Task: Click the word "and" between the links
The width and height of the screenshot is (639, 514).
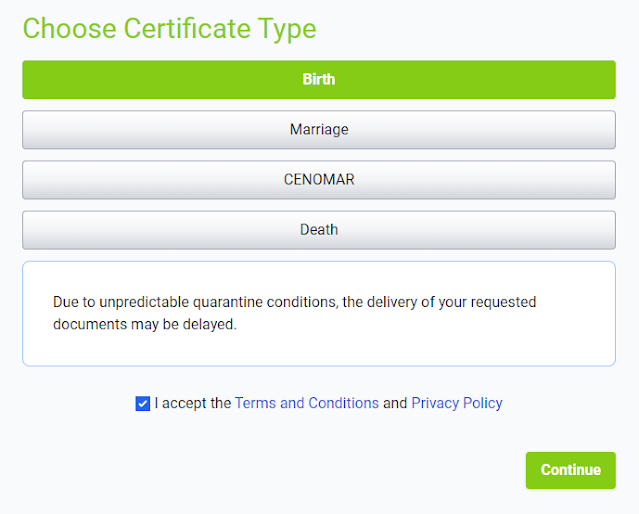Action: (395, 404)
